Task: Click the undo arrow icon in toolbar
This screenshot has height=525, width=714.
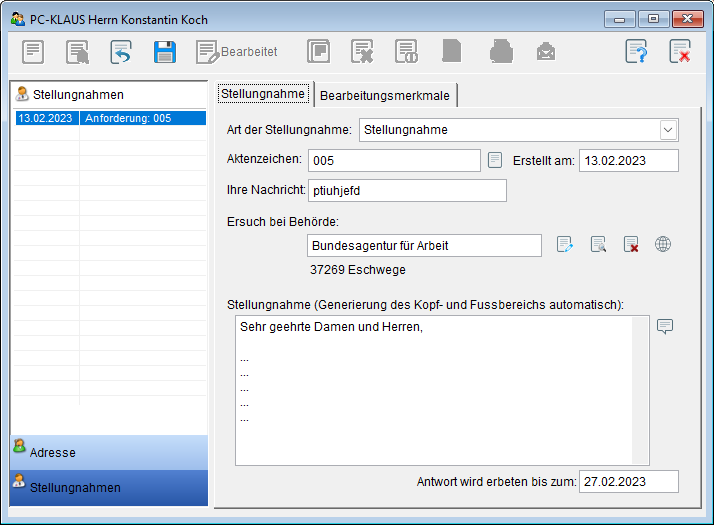Action: click(121, 52)
